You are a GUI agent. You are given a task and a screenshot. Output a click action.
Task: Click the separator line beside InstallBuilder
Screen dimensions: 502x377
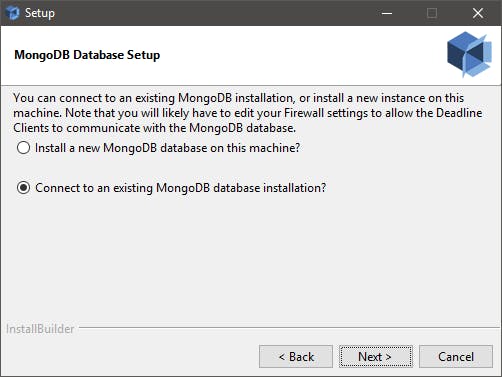[x=289, y=328]
